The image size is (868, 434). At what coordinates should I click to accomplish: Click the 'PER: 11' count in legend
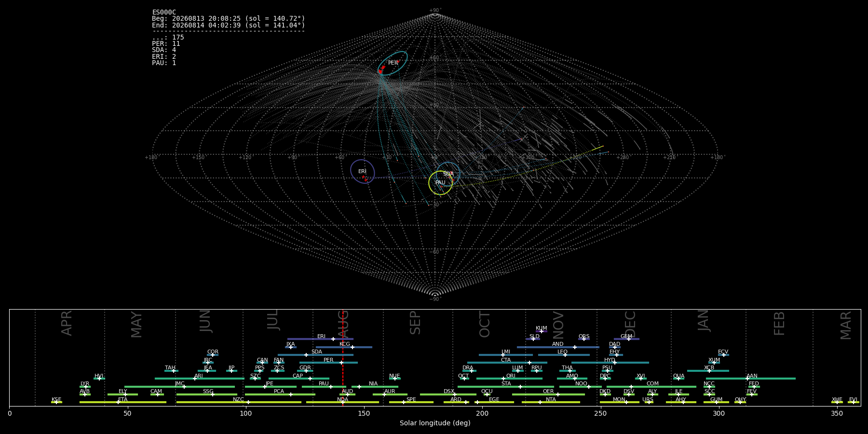(x=166, y=44)
